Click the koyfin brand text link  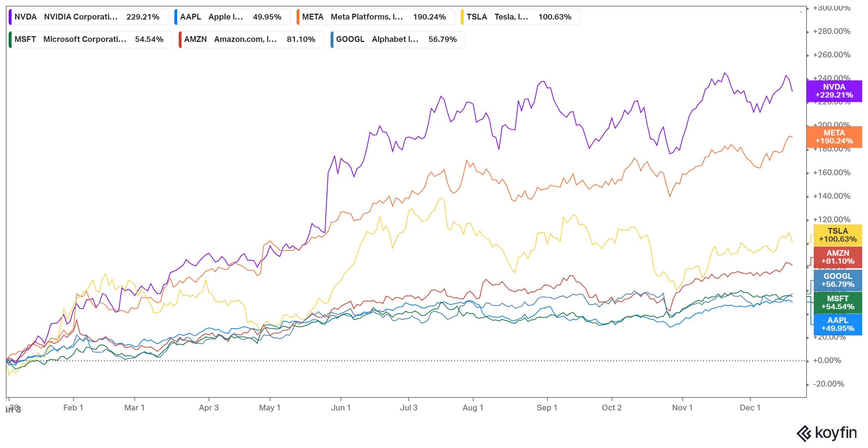[835, 432]
